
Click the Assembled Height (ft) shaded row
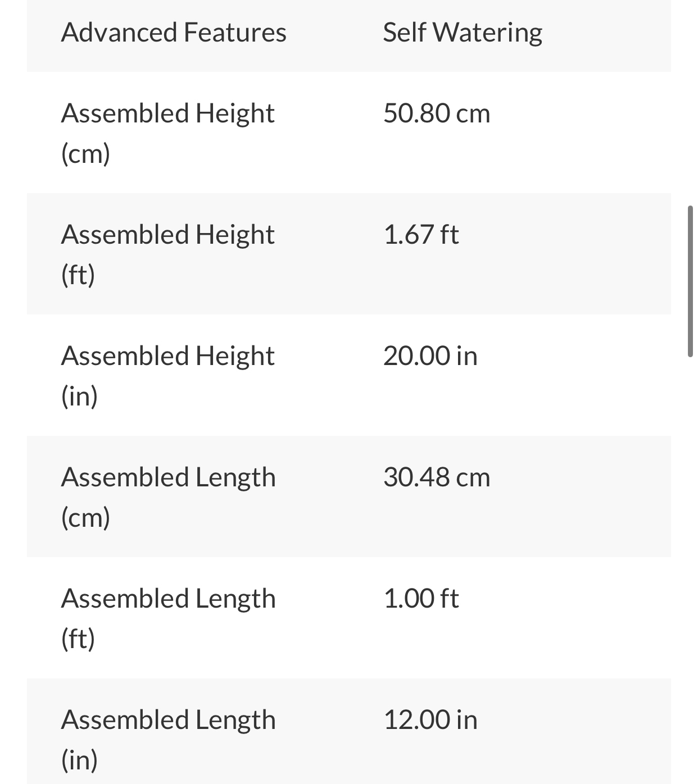point(349,254)
